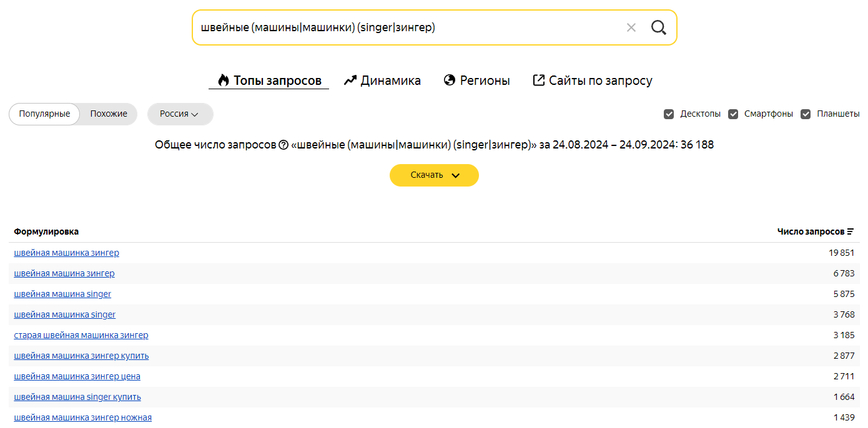The image size is (868, 428).
Task: Click the external link icon beside Сайты по запросу
Action: coord(538,80)
